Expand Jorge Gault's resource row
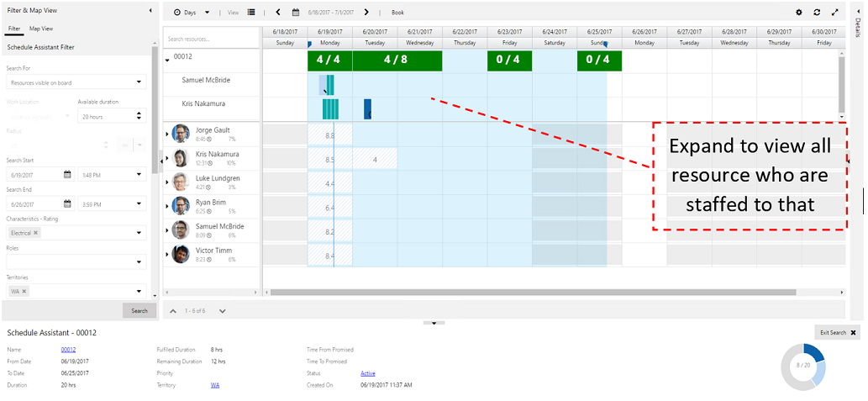Screen dimensions: 868x401 166,134
